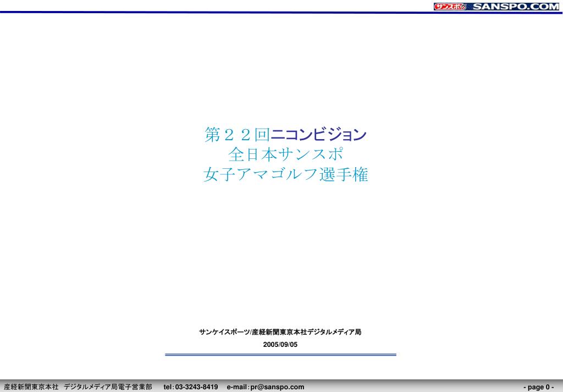This screenshot has width=563, height=392.
Task: Select the page number - page 0 -
Action: click(539, 387)
